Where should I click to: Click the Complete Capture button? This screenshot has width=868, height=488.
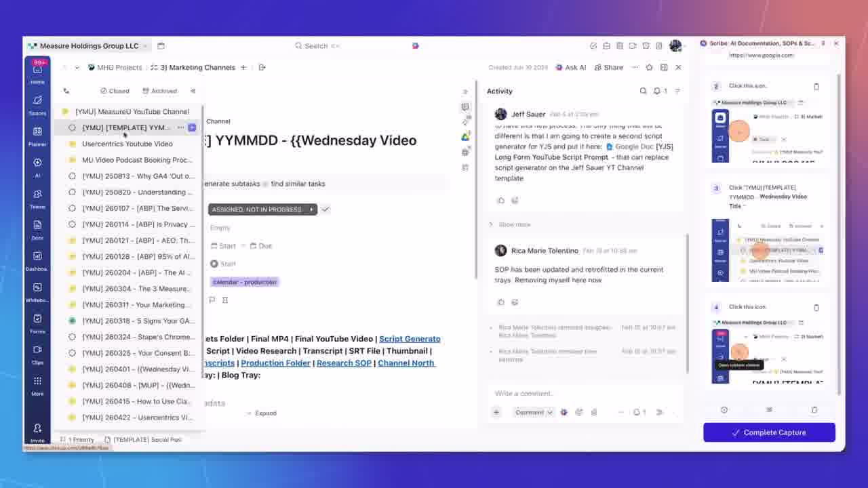click(769, 432)
